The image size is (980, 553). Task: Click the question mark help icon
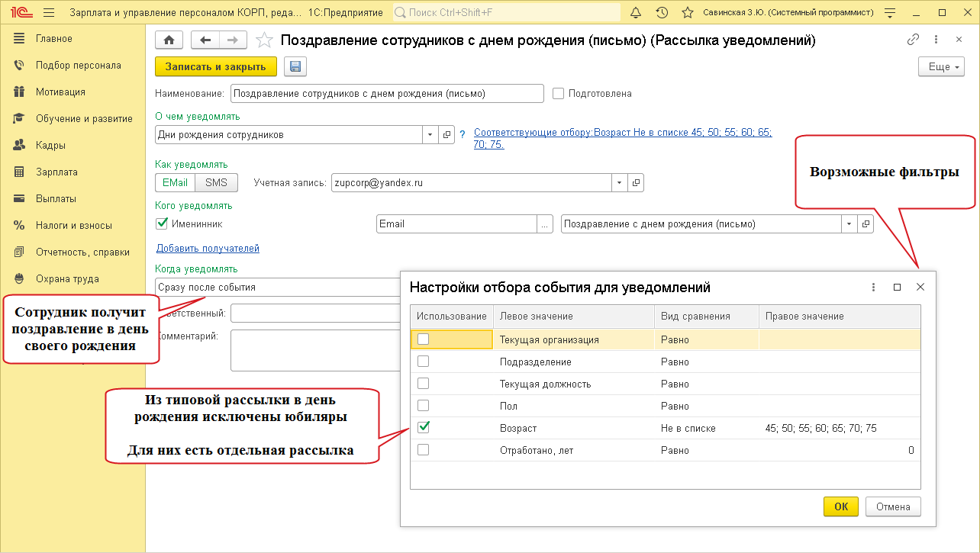pos(463,135)
